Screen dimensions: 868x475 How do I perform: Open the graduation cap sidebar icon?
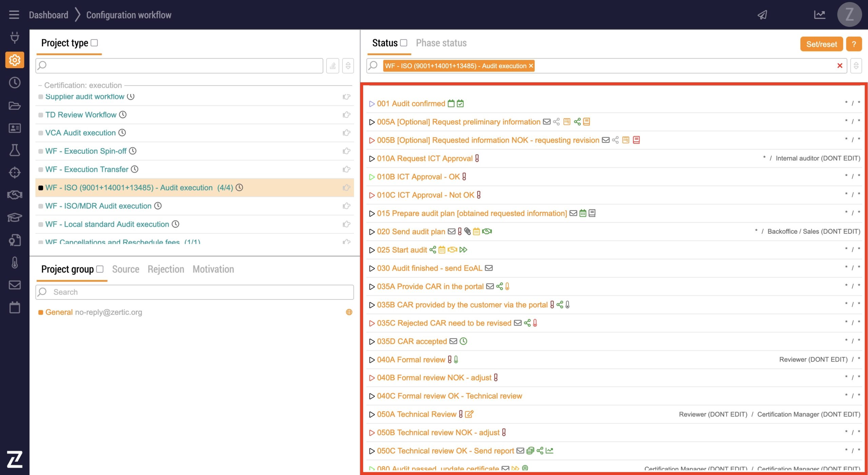pos(15,217)
